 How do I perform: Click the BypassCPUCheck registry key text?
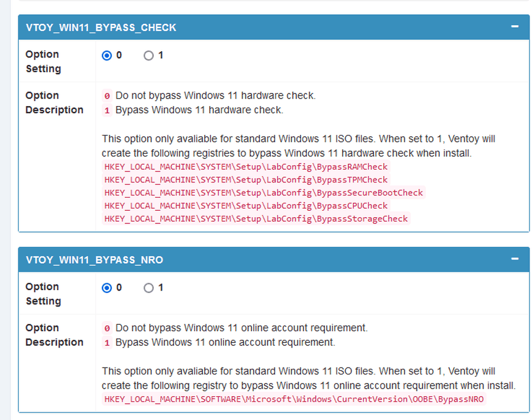(246, 206)
